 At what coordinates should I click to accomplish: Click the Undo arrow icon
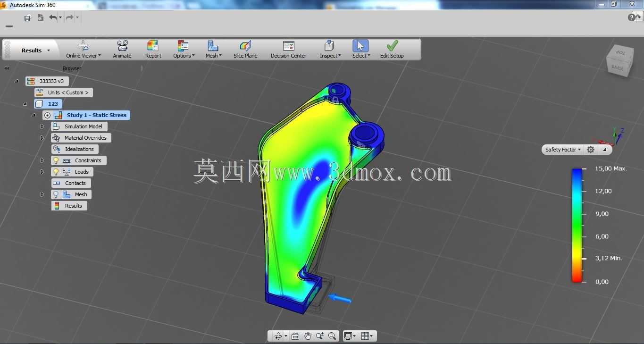[x=53, y=17]
